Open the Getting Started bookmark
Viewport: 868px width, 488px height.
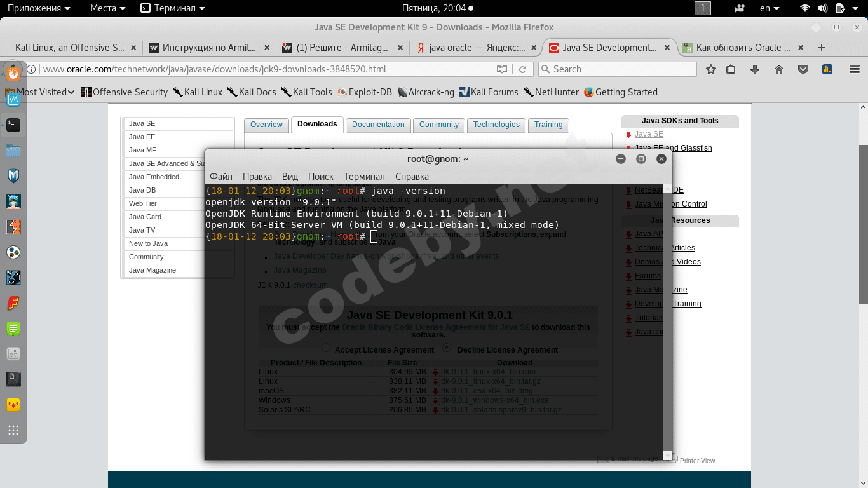click(621, 92)
